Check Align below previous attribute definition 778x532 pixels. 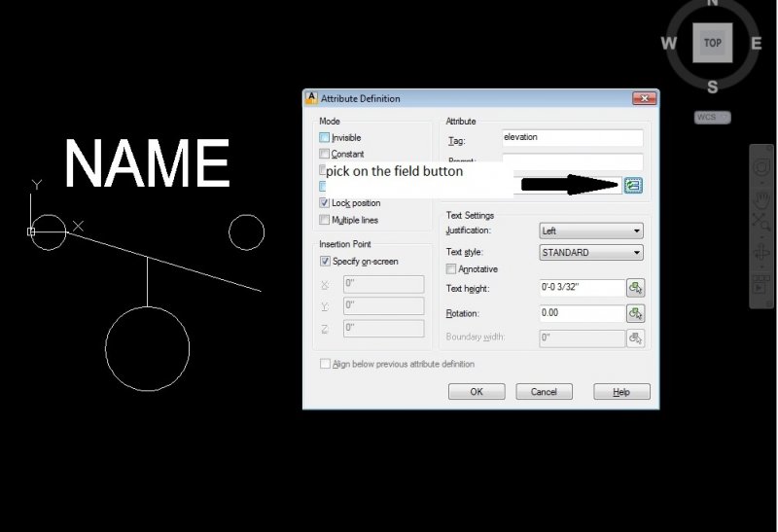click(x=325, y=364)
